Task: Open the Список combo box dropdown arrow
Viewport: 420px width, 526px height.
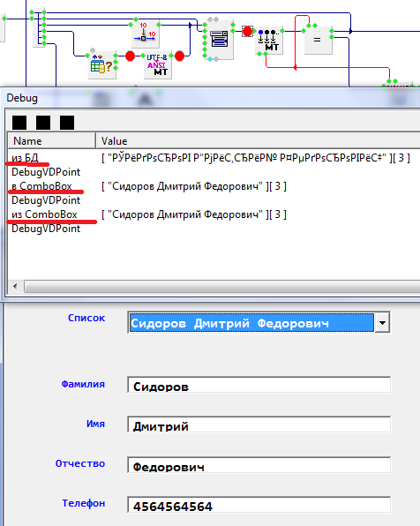Action: [382, 323]
